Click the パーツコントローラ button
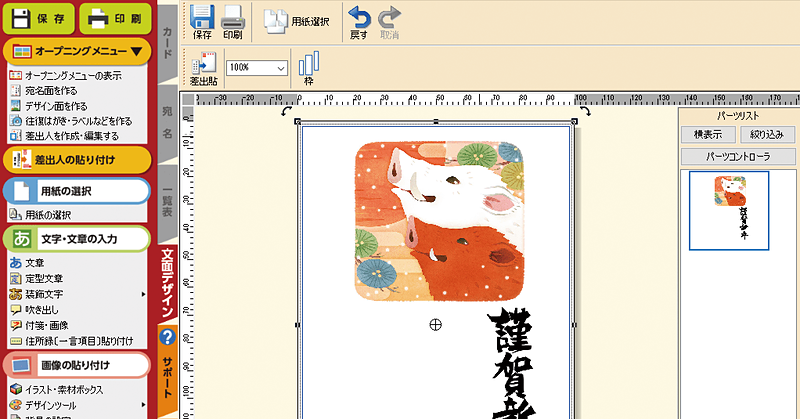The width and height of the screenshot is (800, 419). pos(738,157)
